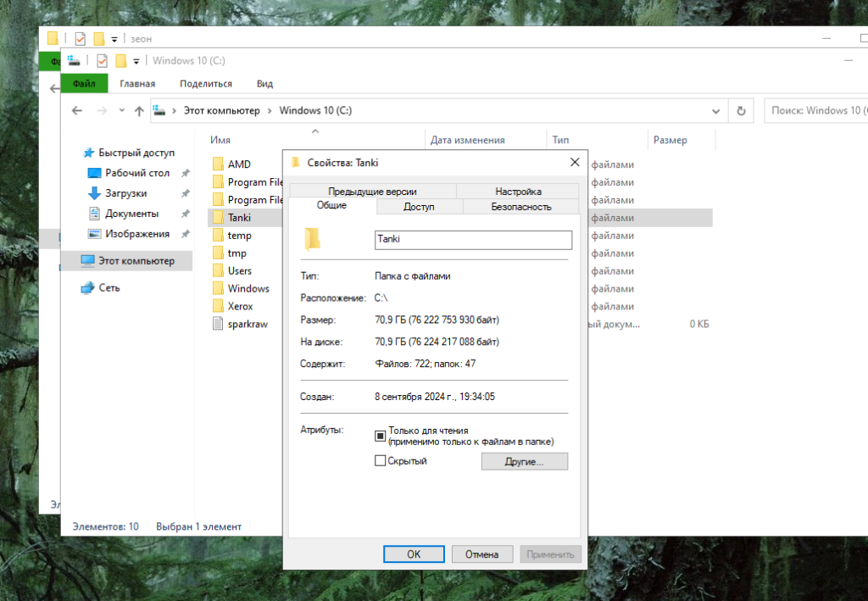Select the Xerox folder icon
Screen dimensions: 868x601
218,306
